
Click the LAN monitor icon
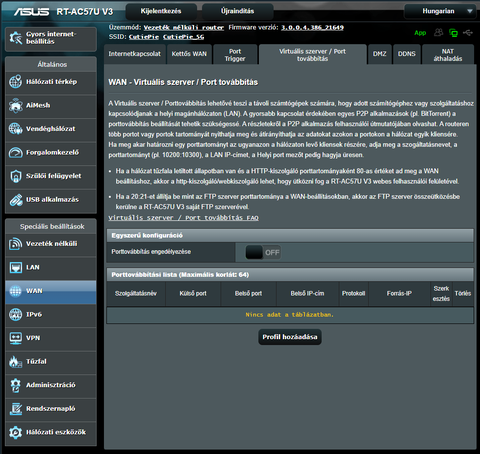15,267
